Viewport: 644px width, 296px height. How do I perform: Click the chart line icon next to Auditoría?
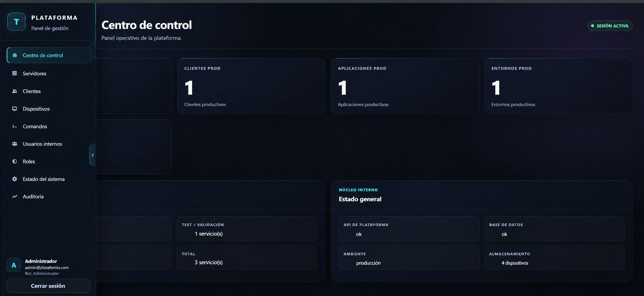tap(15, 197)
